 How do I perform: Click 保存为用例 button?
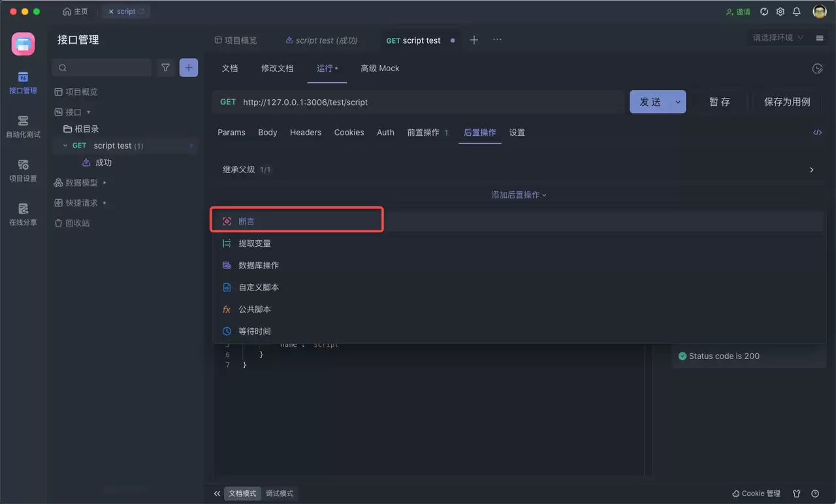[787, 102]
